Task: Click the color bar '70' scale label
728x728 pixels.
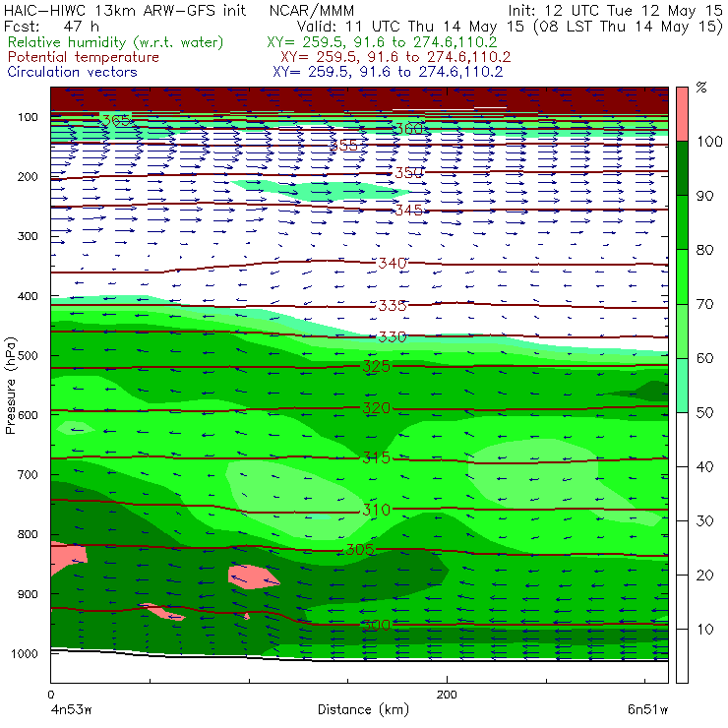Action: (x=704, y=305)
